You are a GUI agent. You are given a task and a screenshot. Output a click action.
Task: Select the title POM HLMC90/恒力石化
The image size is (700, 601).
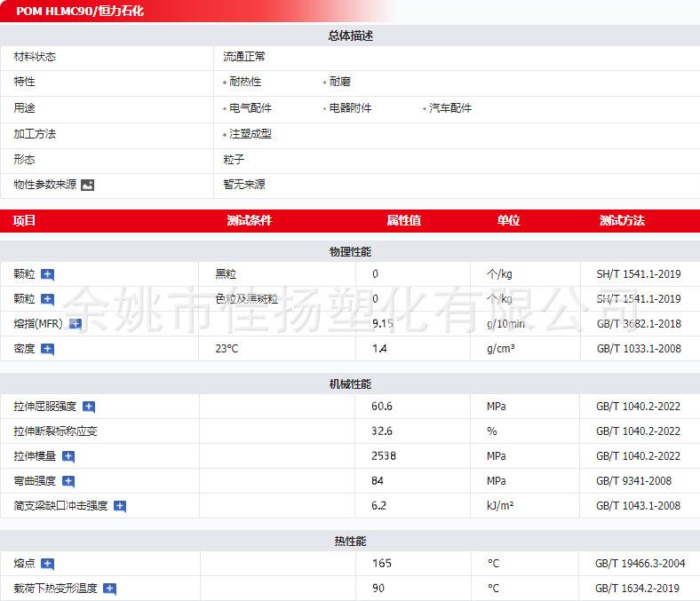[80, 12]
